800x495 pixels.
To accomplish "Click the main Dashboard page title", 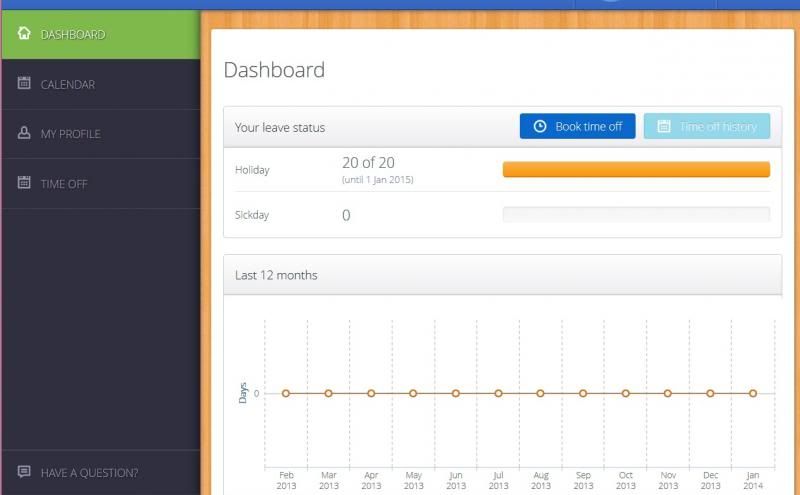I will point(274,70).
